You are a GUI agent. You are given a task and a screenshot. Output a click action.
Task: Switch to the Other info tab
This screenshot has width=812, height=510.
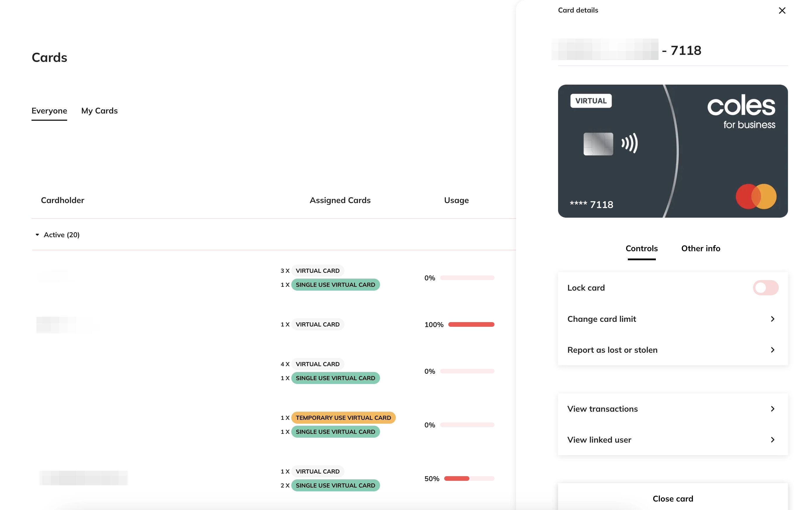[x=701, y=248]
